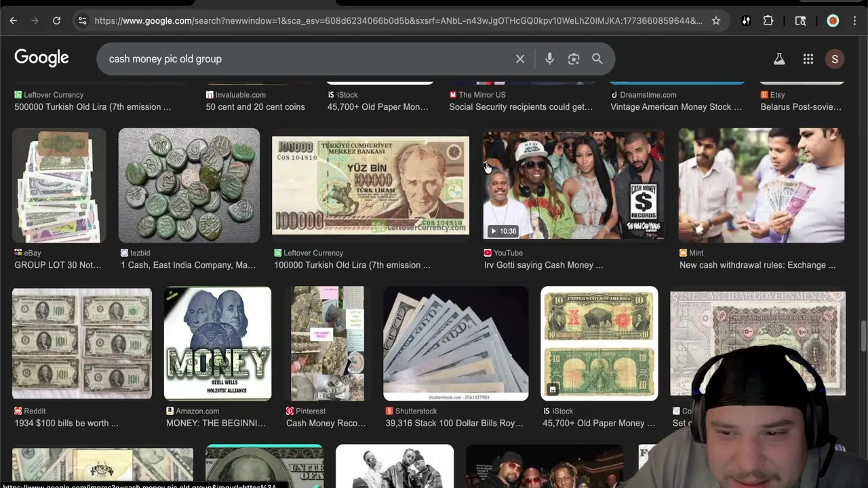
Task: Clear the search box text
Action: [520, 59]
